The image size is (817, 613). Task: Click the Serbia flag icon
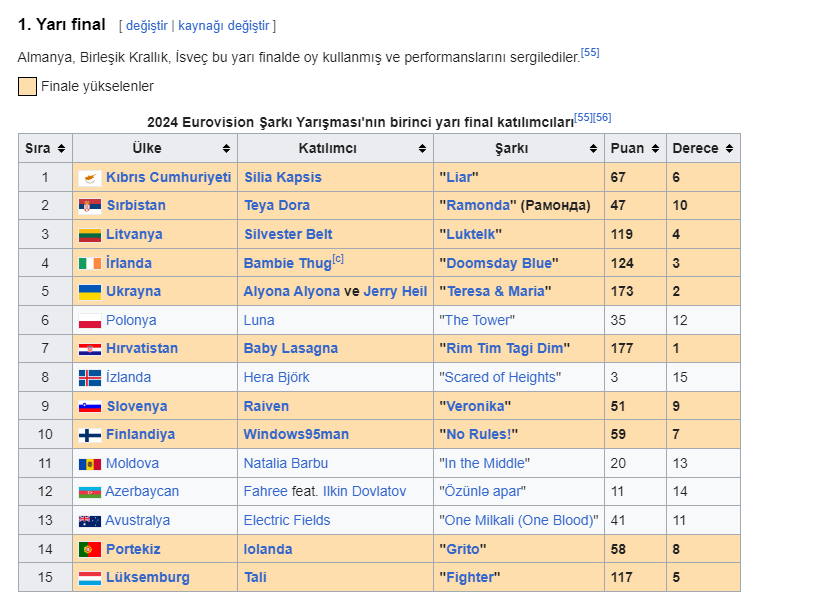pyautogui.click(x=90, y=206)
